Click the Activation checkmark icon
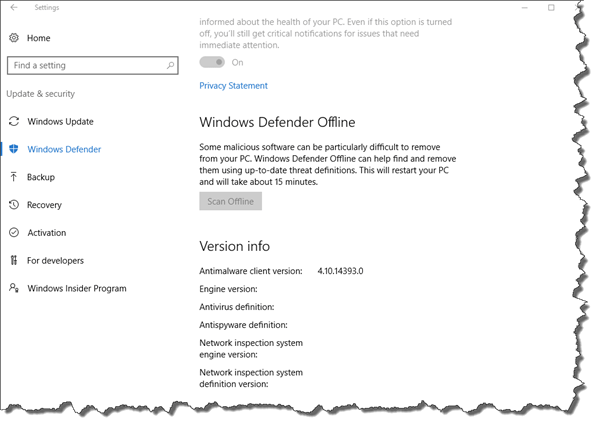Image resolution: width=600 pixels, height=427 pixels. point(14,233)
